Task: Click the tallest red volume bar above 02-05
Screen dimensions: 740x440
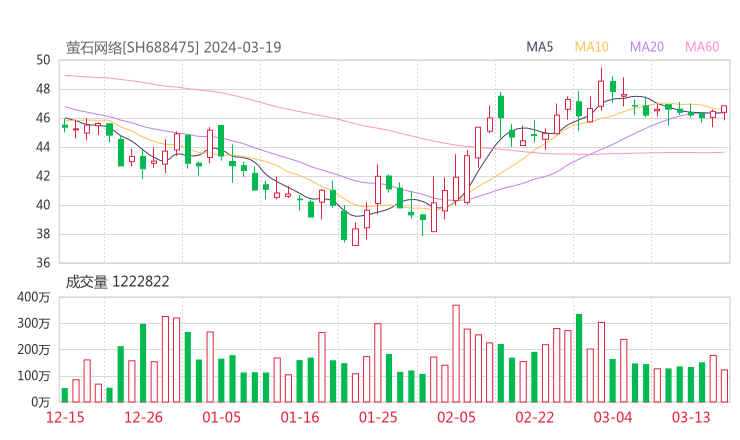Action: point(456,354)
